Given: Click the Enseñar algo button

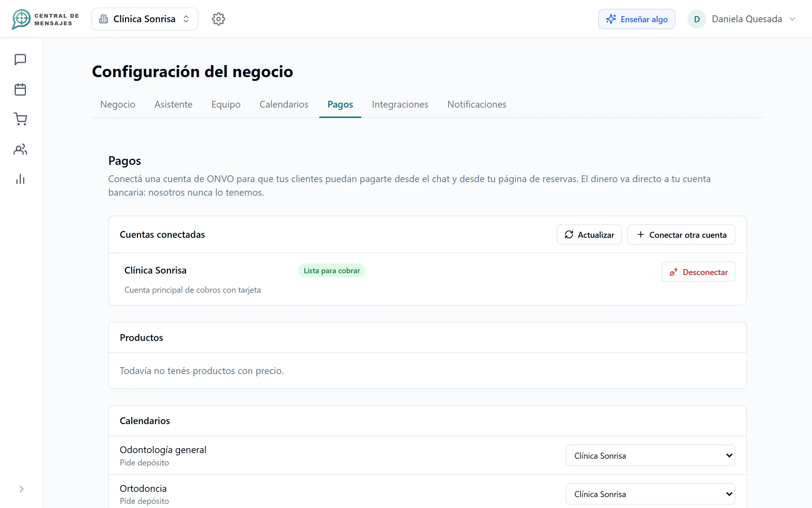Looking at the screenshot, I should (636, 19).
